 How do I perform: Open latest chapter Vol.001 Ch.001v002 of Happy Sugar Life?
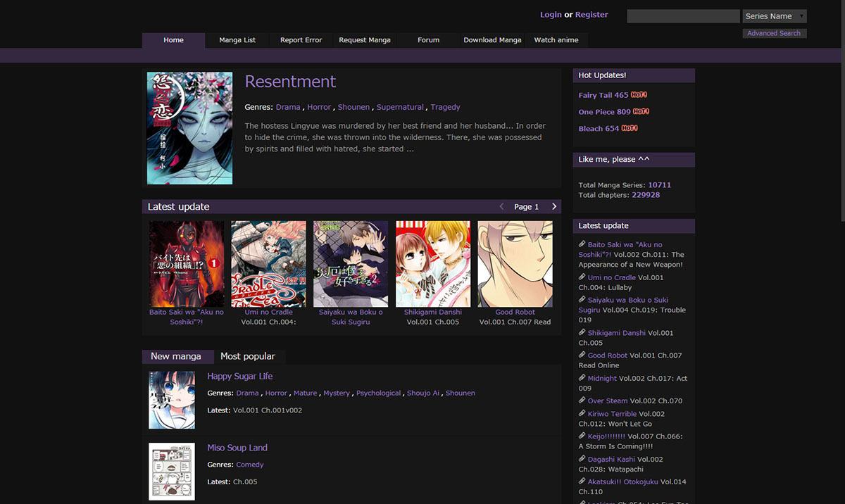(268, 410)
